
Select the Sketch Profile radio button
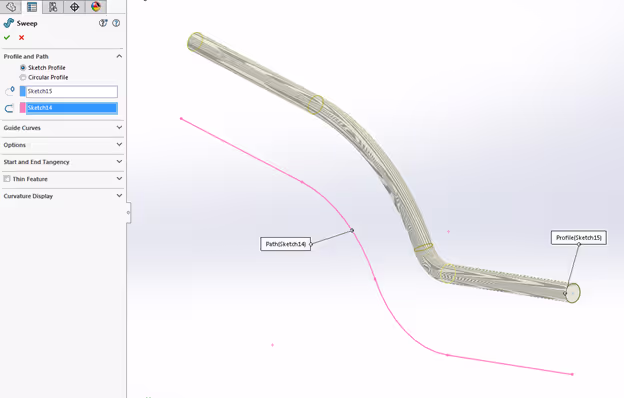point(23,68)
